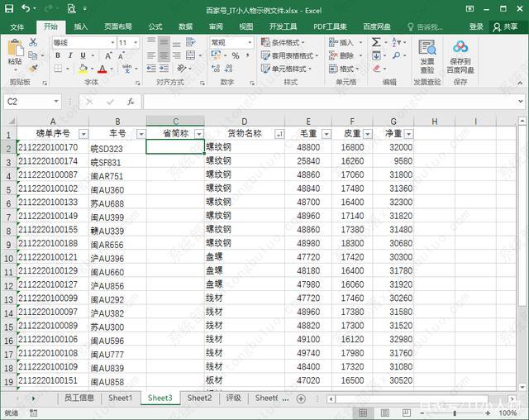Toggle align text right
This screenshot has width=529, height=420.
point(176,55)
